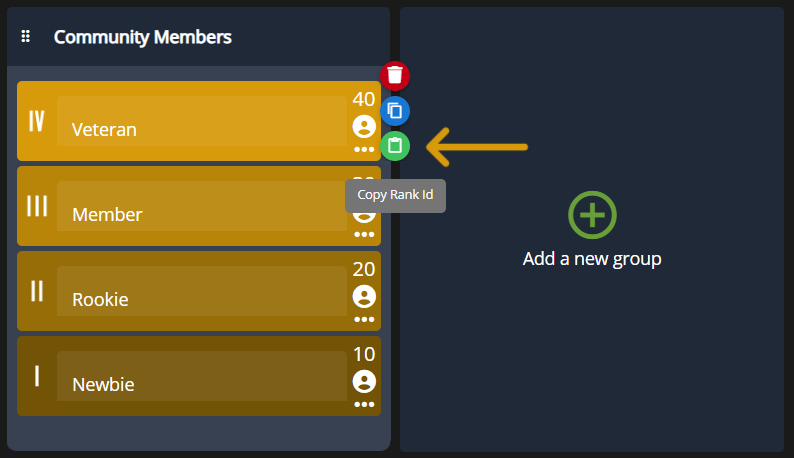Click the Rookie rank name field

click(x=201, y=292)
